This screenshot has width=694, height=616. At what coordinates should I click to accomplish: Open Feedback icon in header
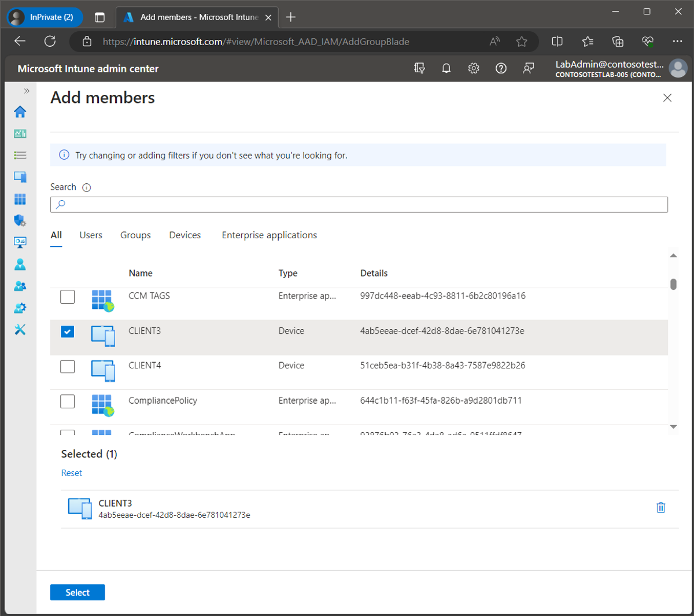(x=529, y=68)
